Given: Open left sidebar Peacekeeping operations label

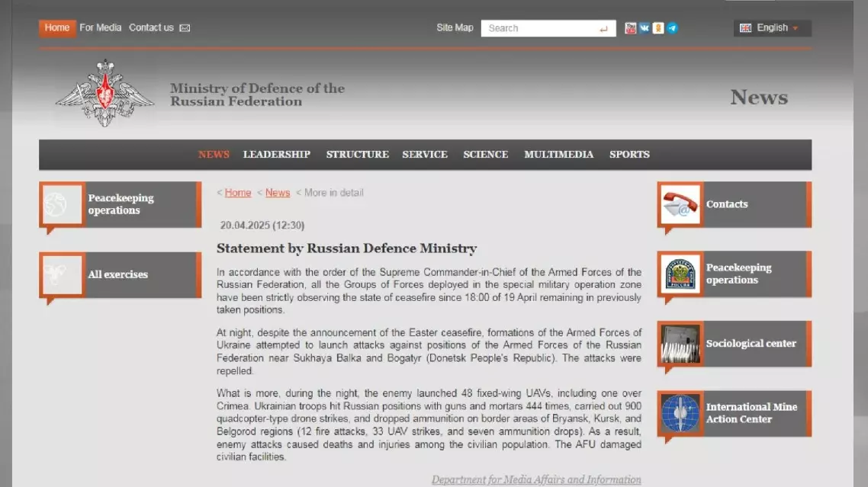Looking at the screenshot, I should coord(121,204).
